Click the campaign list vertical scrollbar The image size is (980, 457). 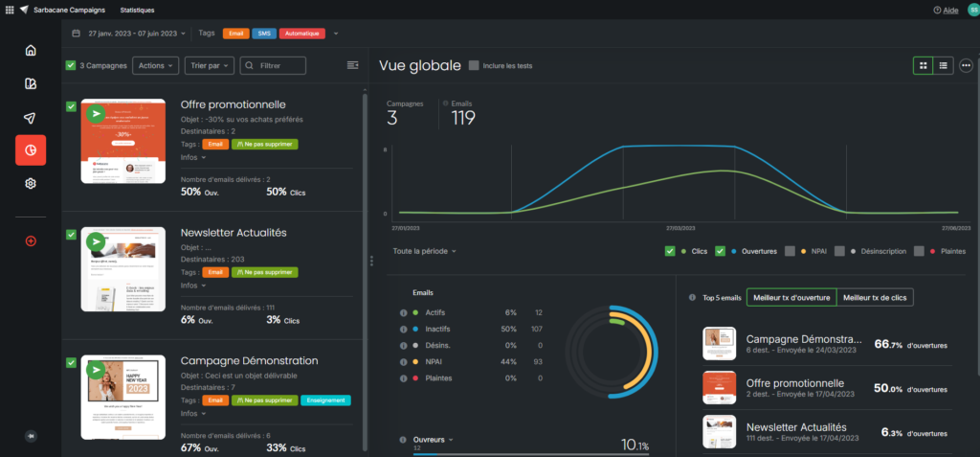[365, 272]
